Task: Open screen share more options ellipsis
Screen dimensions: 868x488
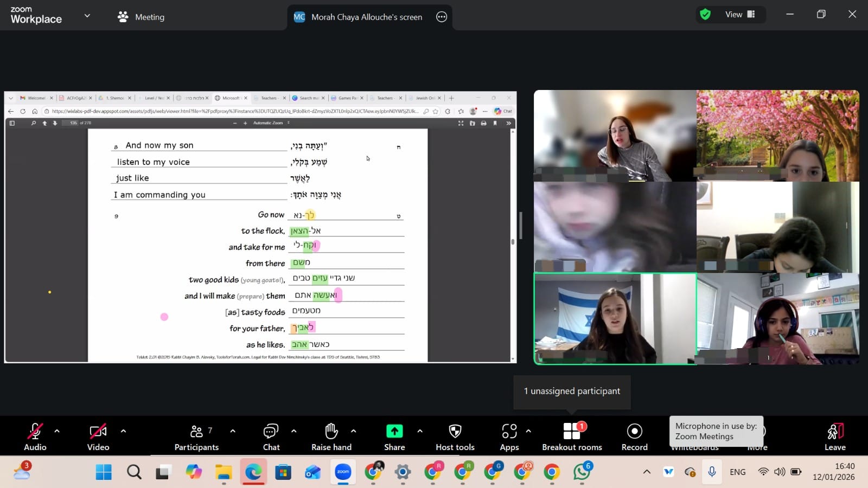Action: tap(442, 17)
